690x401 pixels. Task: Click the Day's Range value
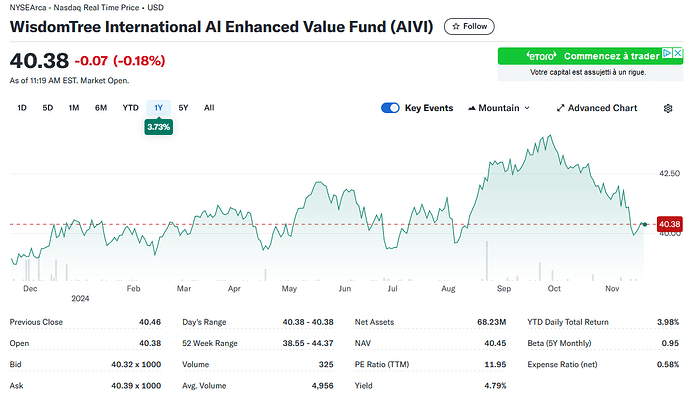[x=308, y=322]
